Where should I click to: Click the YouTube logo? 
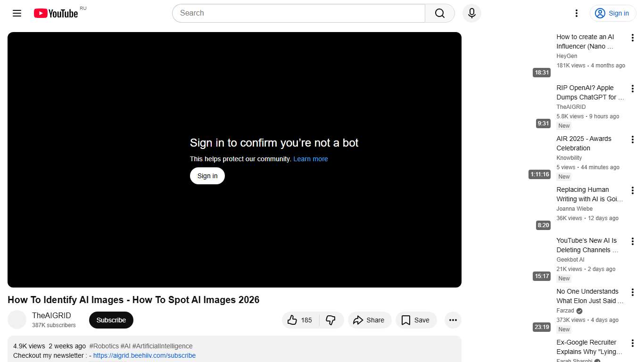[x=56, y=13]
